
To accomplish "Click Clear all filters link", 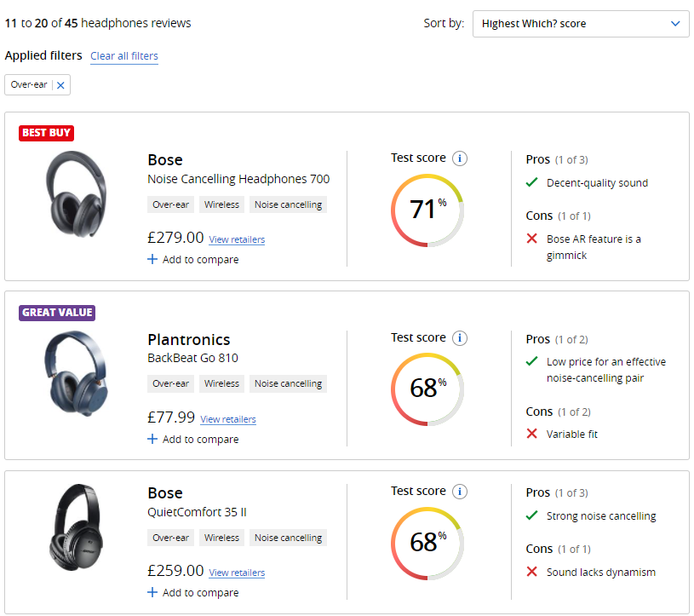I will [x=124, y=56].
